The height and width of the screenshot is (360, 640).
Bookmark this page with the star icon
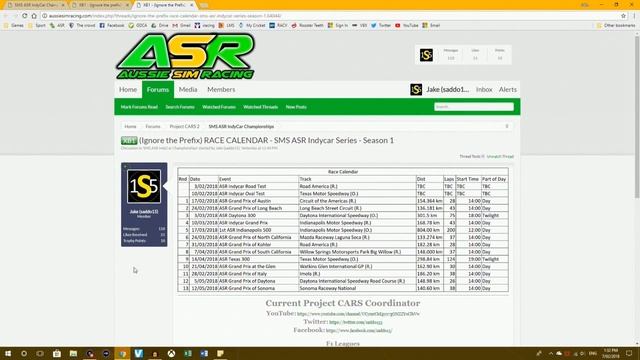[623, 16]
